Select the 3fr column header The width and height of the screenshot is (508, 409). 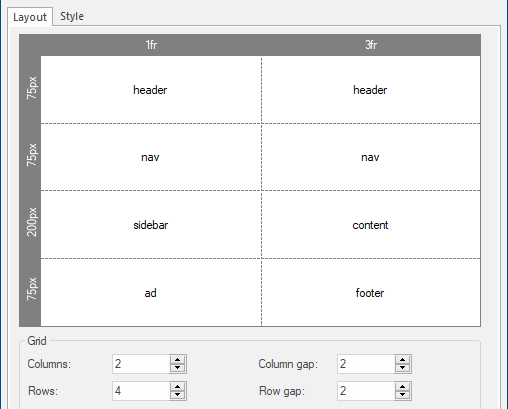click(371, 45)
